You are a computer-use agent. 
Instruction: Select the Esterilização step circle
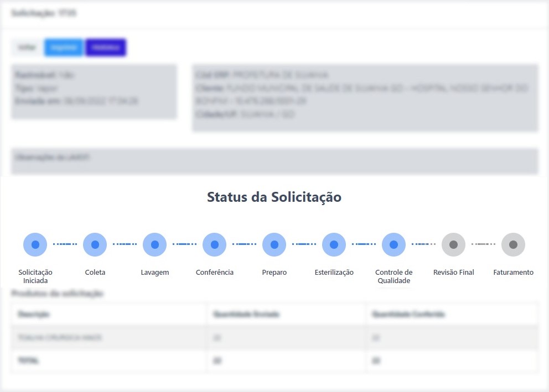pos(334,244)
